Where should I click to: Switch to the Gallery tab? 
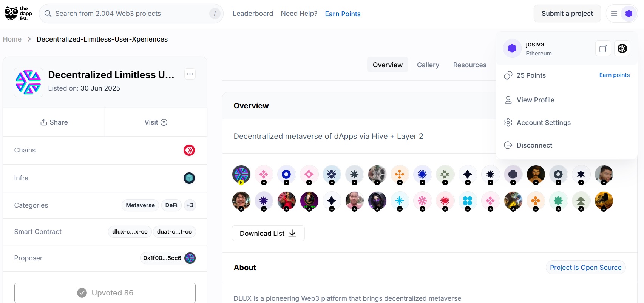pos(428,65)
